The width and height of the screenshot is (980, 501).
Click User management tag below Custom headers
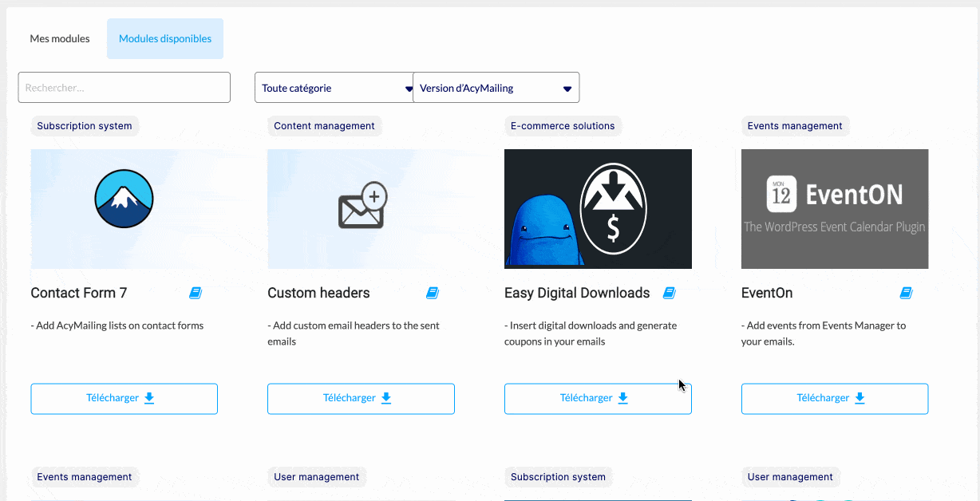point(317,477)
